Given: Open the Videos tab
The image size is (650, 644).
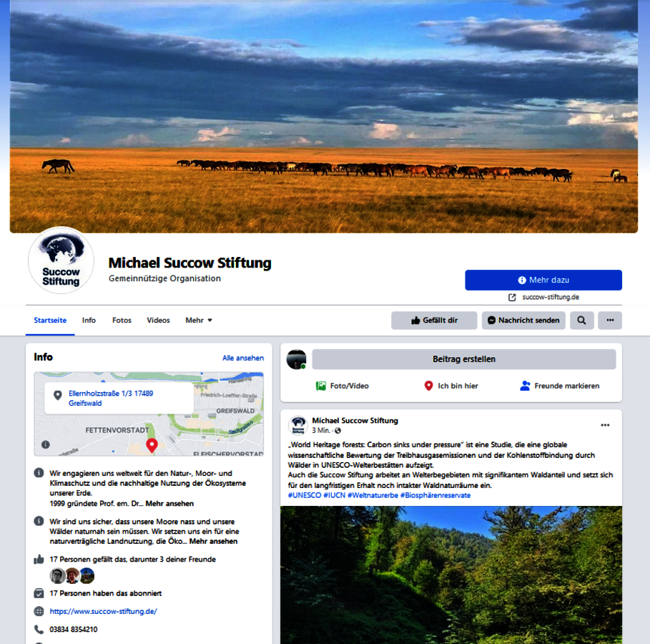Looking at the screenshot, I should pos(158,321).
